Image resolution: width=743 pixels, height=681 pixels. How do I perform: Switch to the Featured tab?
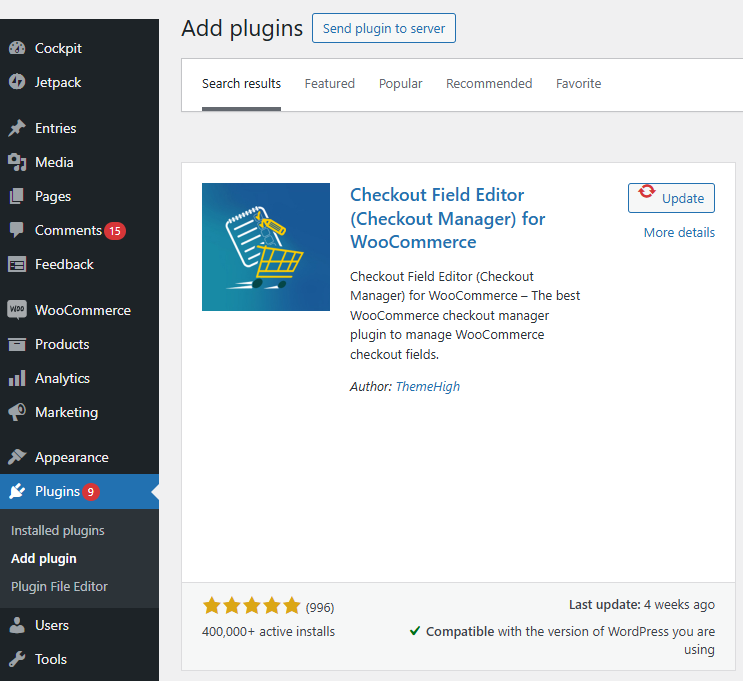coord(330,84)
